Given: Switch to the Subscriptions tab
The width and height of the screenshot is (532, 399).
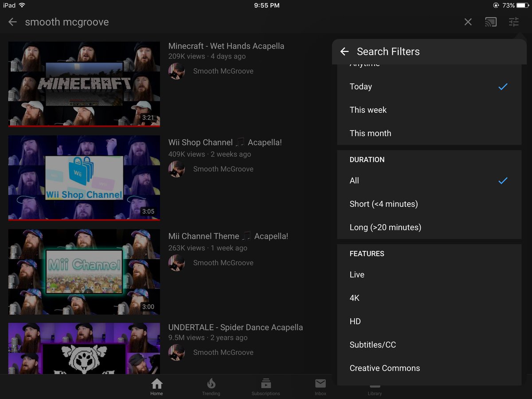Looking at the screenshot, I should 266,387.
